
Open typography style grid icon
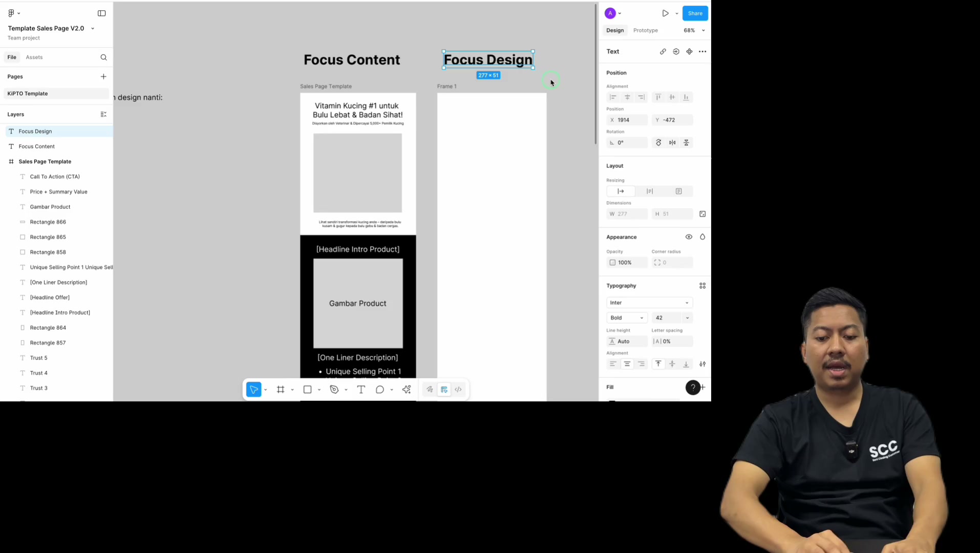(702, 286)
